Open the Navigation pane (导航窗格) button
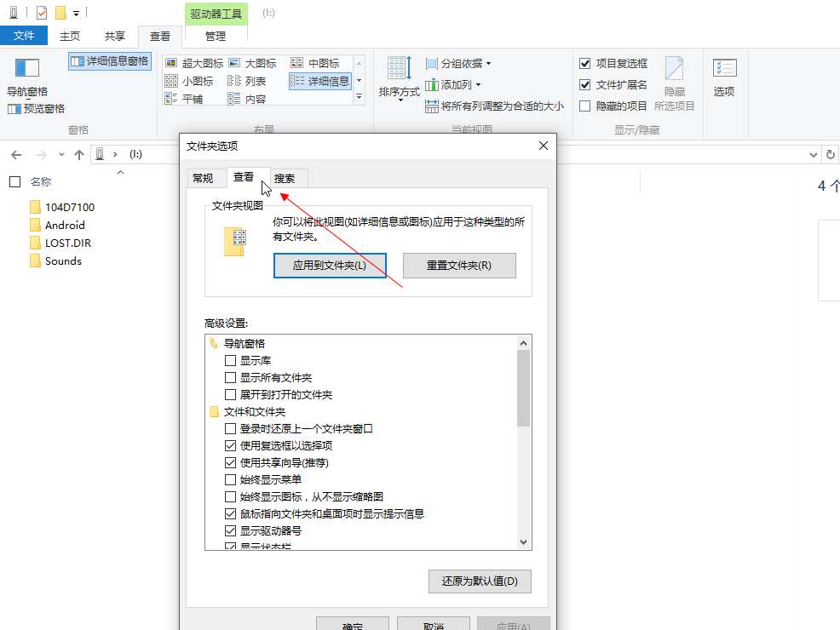Image resolution: width=840 pixels, height=630 pixels. point(26,77)
